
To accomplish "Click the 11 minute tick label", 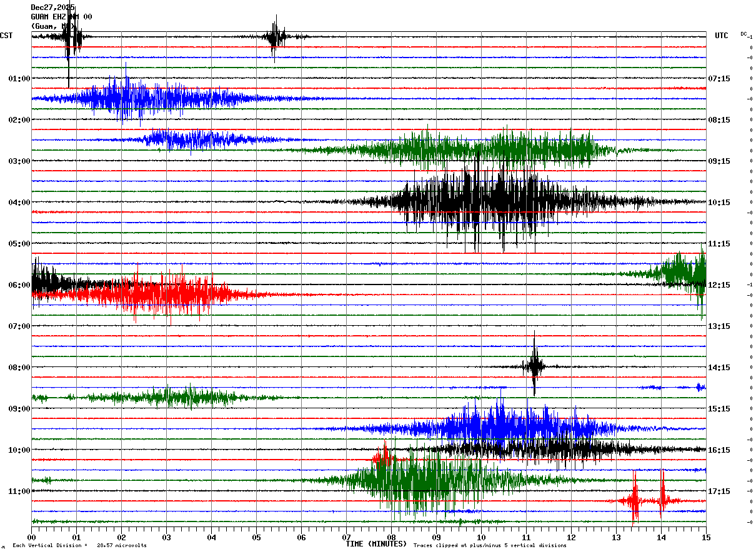I will click(526, 537).
